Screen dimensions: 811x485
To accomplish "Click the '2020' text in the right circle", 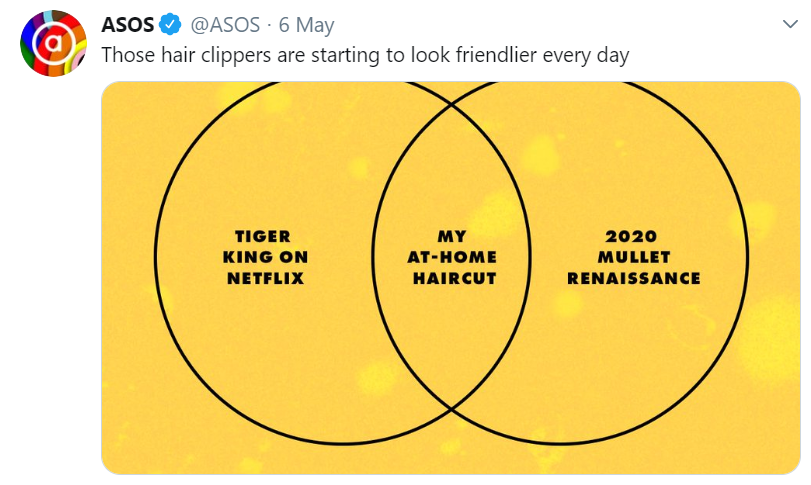I will [x=632, y=236].
